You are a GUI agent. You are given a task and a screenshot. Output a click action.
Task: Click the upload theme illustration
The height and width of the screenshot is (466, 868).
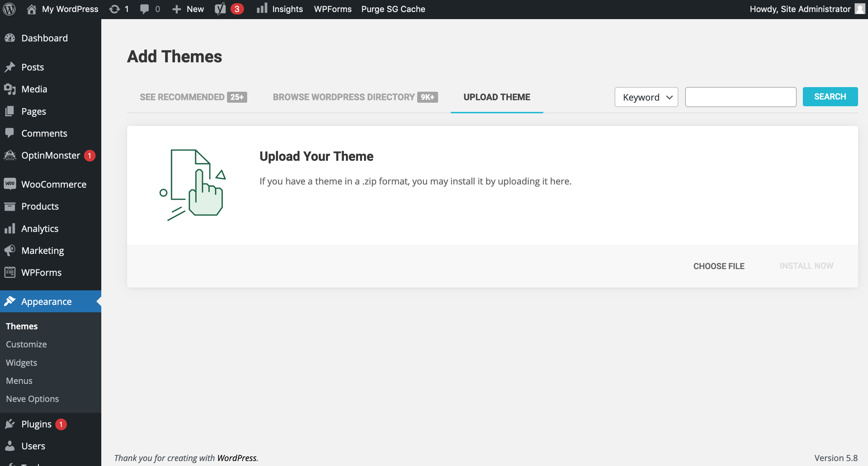[x=193, y=185]
